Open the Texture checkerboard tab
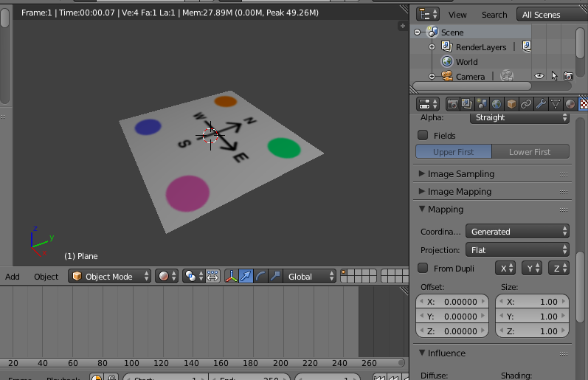Screen dimensions: 588x380 coord(583,104)
